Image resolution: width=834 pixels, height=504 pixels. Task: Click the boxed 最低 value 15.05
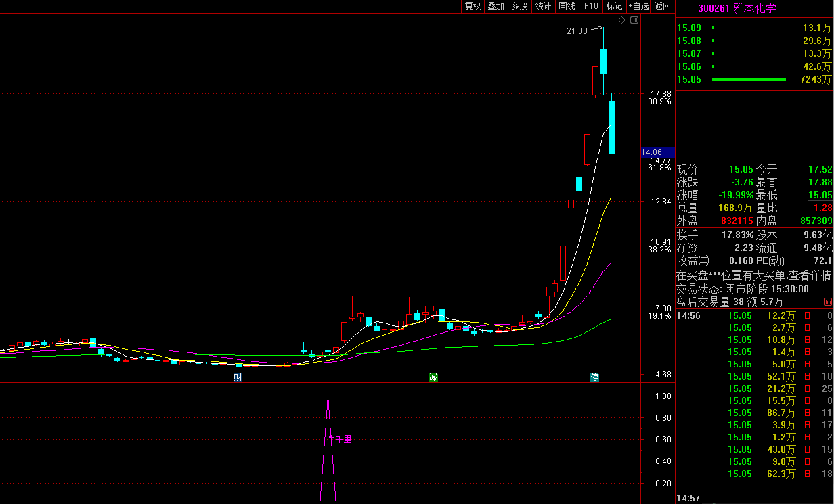coord(820,195)
